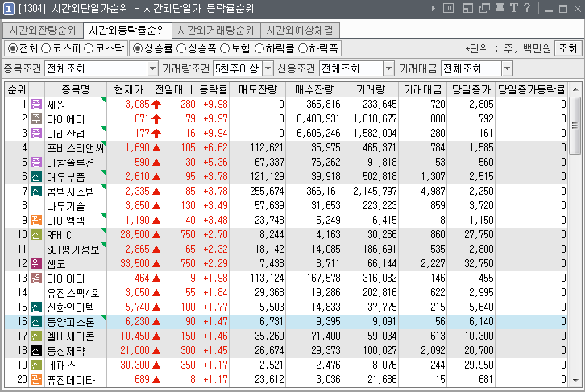Viewport: 585px width, 392px height.
Task: Click the 주 badge next to 아이에이
Action: point(35,118)
